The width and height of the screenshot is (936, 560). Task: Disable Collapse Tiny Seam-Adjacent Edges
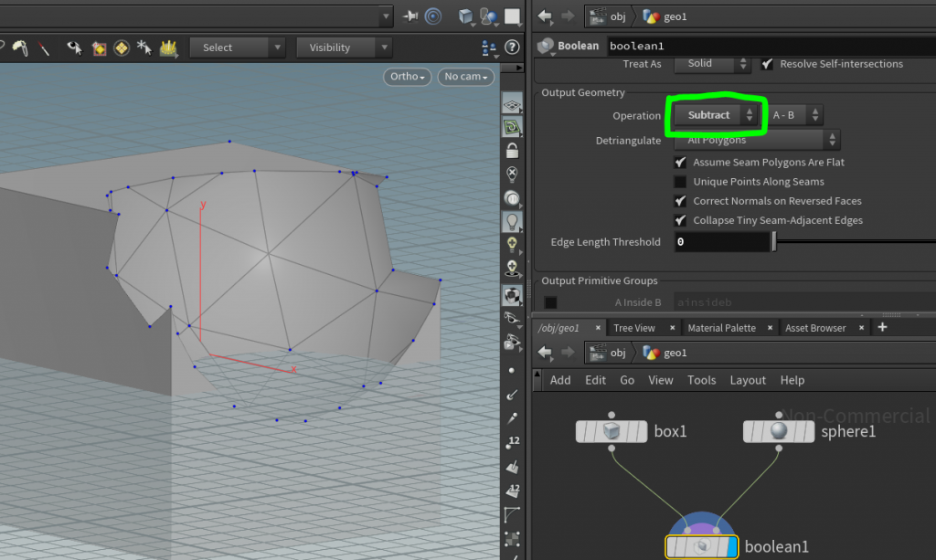tap(680, 220)
